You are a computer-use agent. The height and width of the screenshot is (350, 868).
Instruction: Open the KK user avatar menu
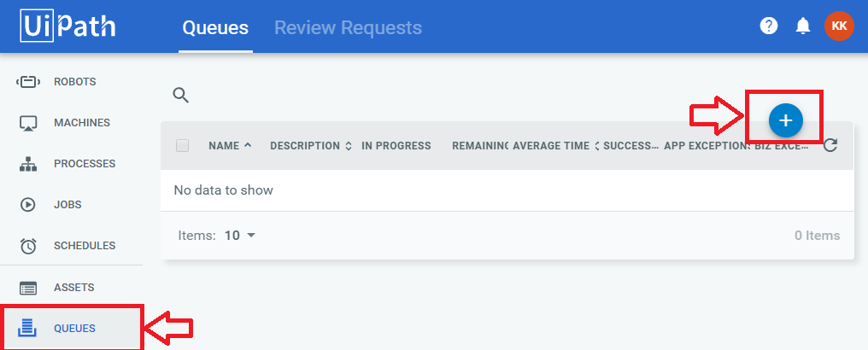click(839, 26)
